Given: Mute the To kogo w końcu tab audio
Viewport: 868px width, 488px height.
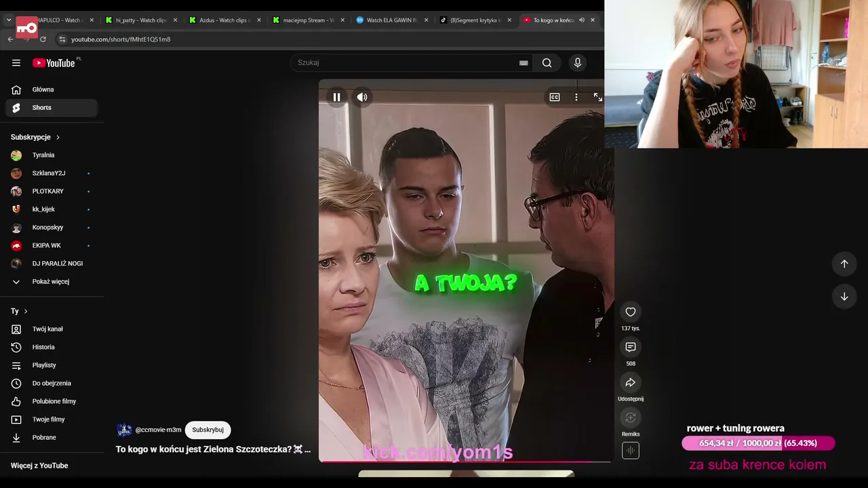Looking at the screenshot, I should (x=581, y=20).
